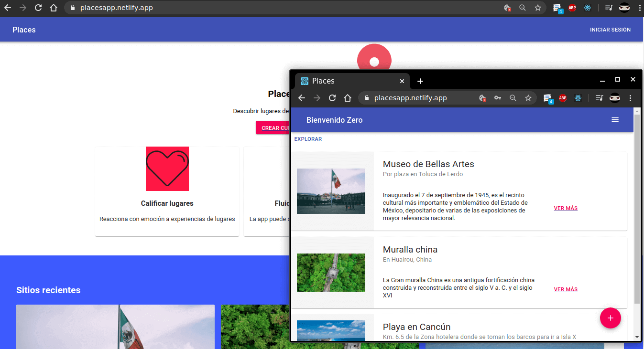Click the password key icon in address bar
Screen dimensions: 644x349
coord(498,98)
